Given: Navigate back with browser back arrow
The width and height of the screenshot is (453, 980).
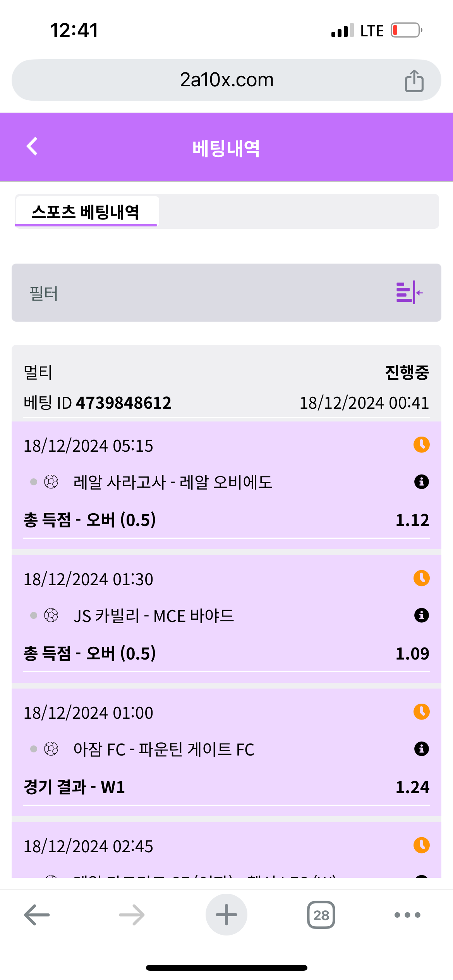Looking at the screenshot, I should pos(37,915).
